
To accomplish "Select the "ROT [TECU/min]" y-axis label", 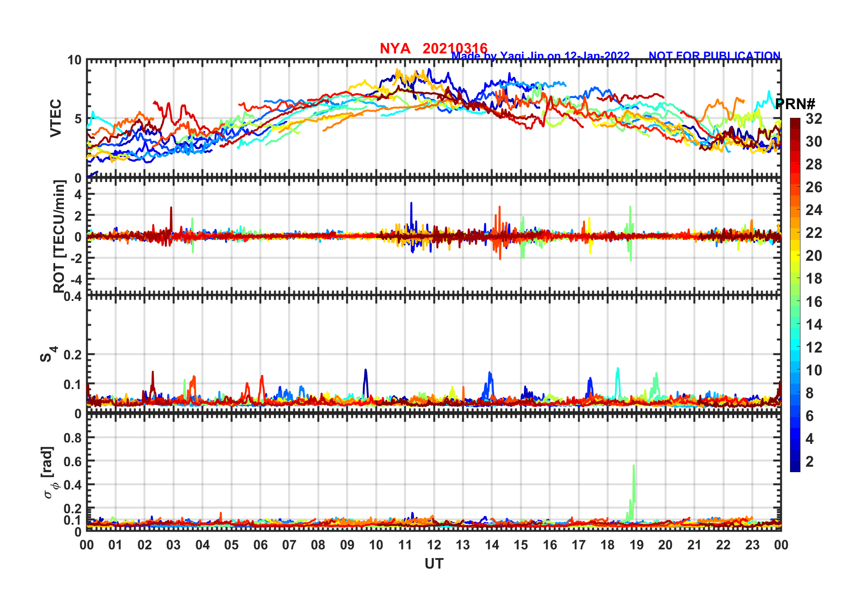I will tap(59, 236).
